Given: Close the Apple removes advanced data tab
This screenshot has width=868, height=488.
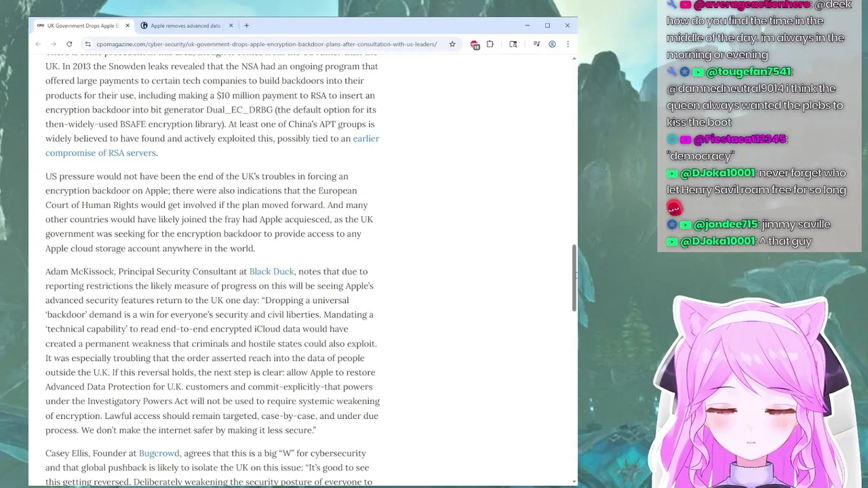Looking at the screenshot, I should click(x=231, y=26).
